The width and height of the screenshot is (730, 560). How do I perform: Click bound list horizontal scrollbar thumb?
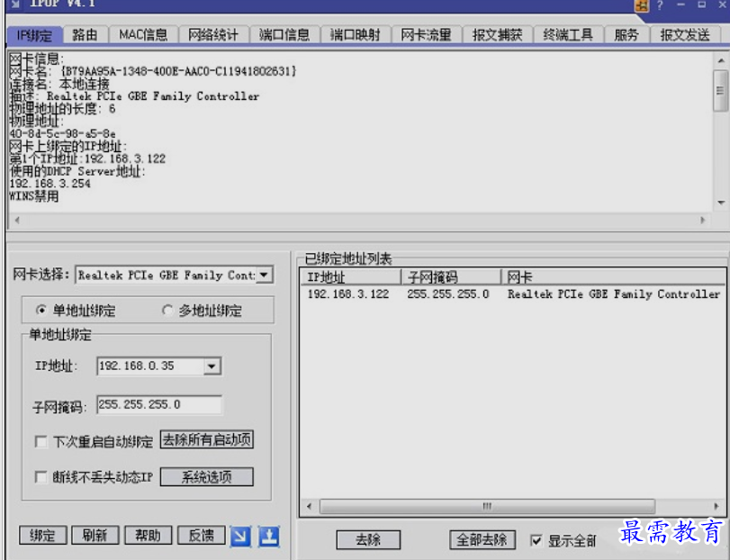click(x=487, y=506)
